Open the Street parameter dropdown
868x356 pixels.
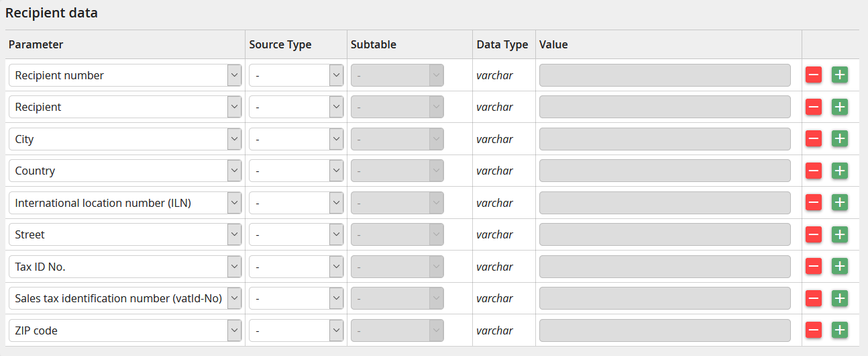click(125, 234)
